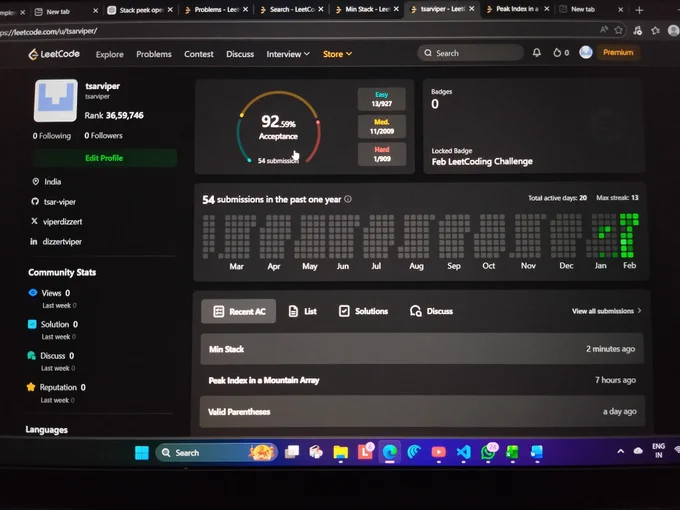Favorite this page with star icon
This screenshot has height=510, width=680.
coord(618,30)
